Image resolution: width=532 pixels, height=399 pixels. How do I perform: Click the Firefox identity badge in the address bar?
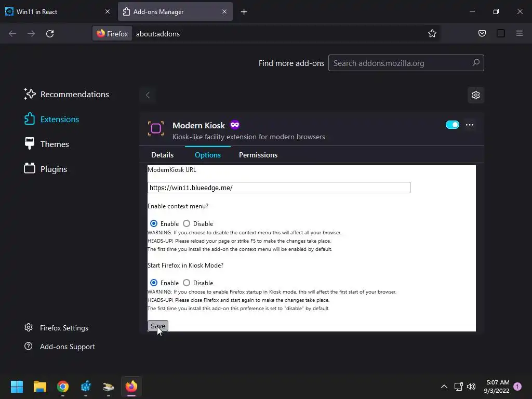coord(112,34)
